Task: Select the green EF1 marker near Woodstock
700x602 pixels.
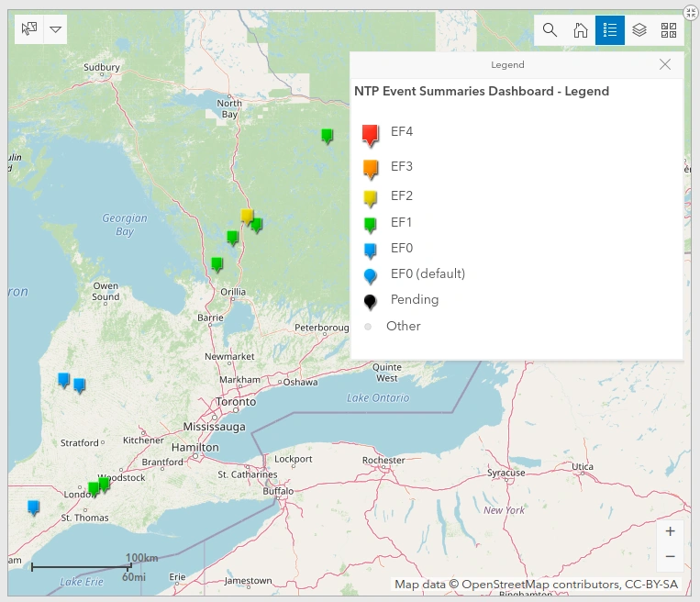Action: coord(104,484)
